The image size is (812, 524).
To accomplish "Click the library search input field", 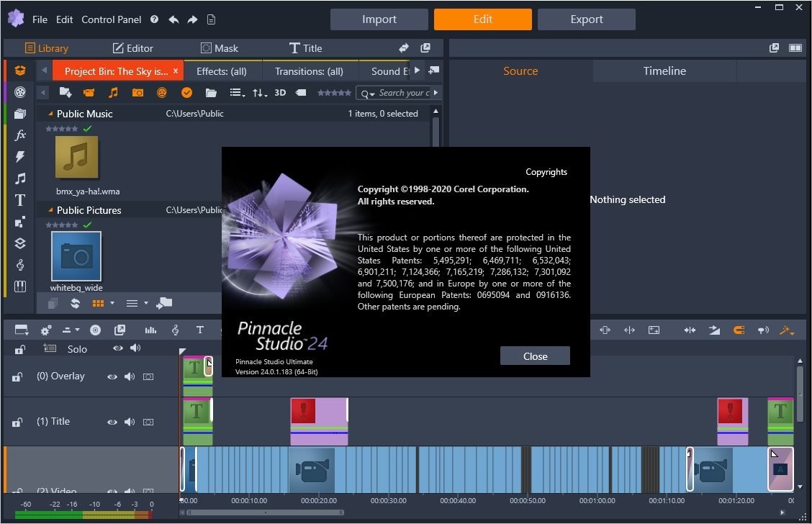I will (x=404, y=93).
